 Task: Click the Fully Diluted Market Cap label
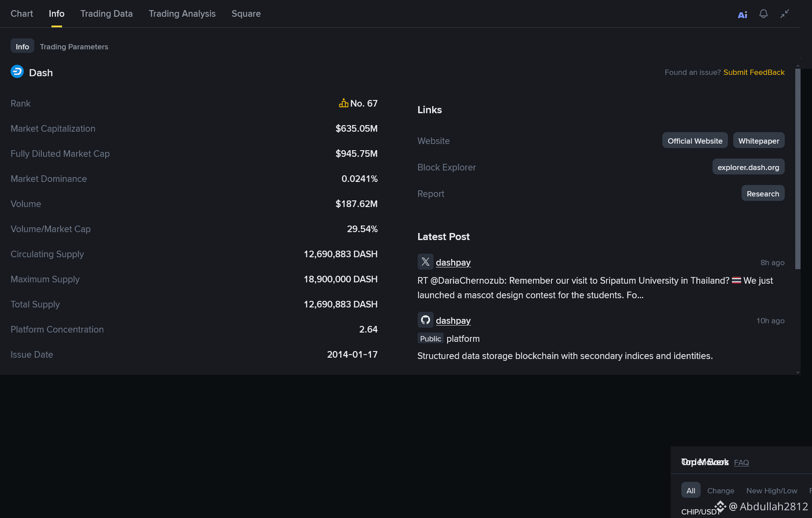[x=60, y=154]
